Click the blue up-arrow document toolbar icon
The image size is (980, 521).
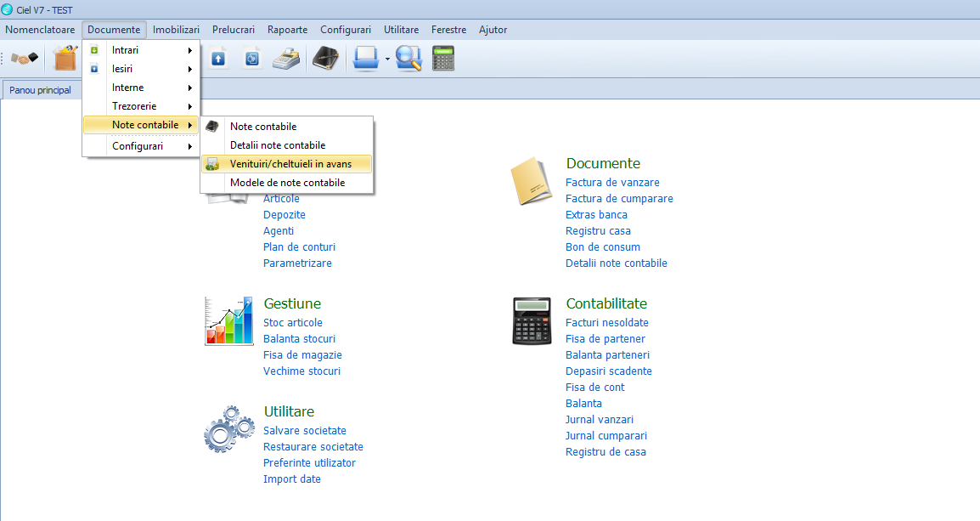click(218, 59)
